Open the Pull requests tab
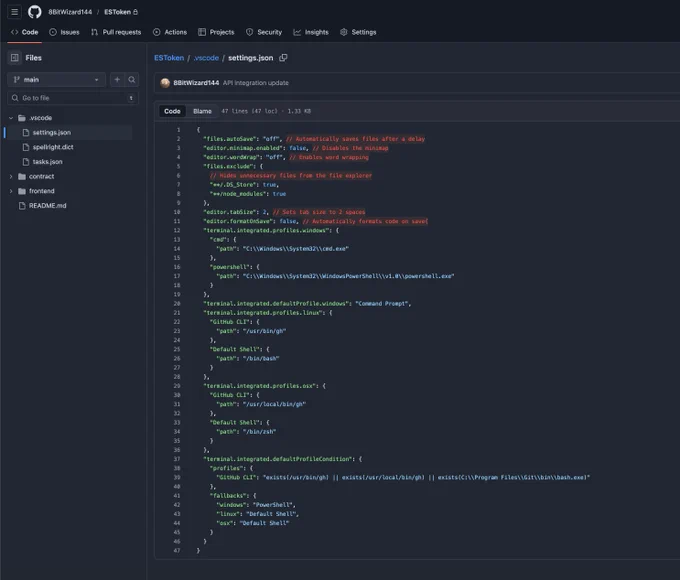The height and width of the screenshot is (580, 680). [116, 32]
